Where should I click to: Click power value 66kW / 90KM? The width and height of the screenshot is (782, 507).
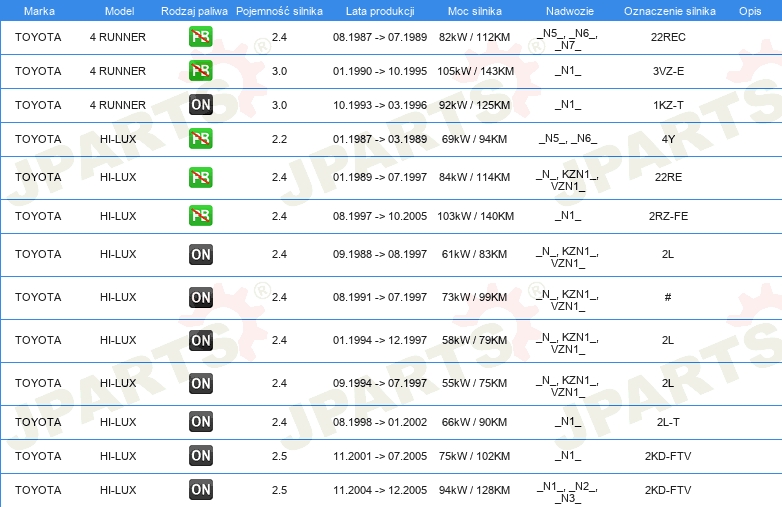(x=474, y=422)
